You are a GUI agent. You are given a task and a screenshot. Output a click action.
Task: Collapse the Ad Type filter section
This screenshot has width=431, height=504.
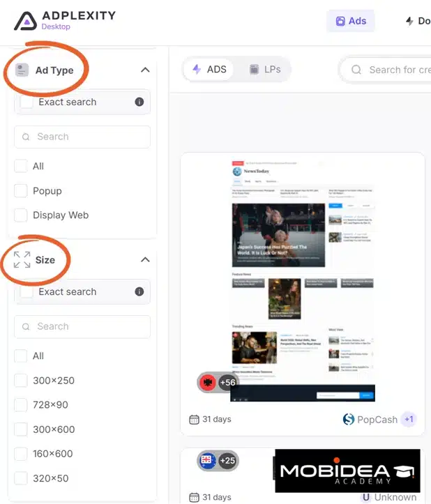pos(145,70)
